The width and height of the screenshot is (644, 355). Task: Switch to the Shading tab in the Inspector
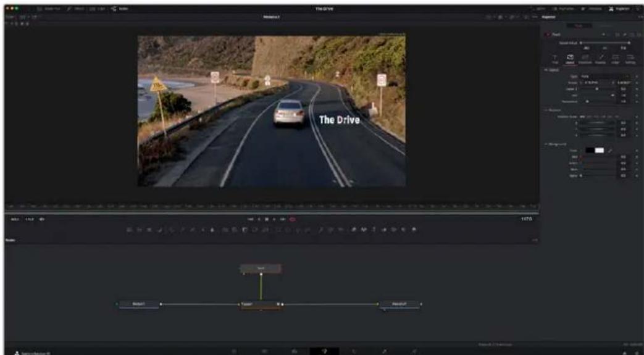[x=600, y=59]
